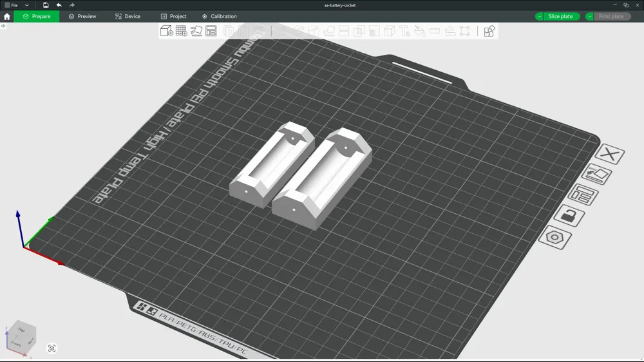Open the Mesh boolean tool
This screenshot has height=362, width=644.
[359, 31]
